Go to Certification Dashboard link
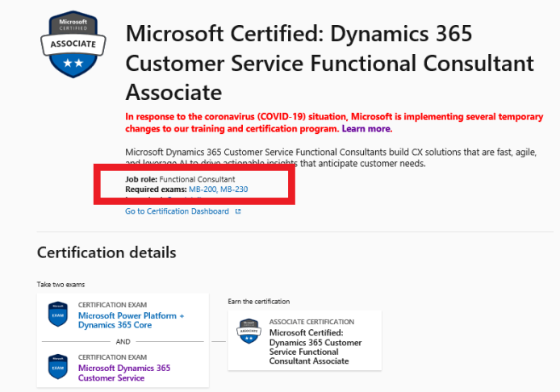Image resolution: width=560 pixels, height=392 pixels. (x=177, y=211)
